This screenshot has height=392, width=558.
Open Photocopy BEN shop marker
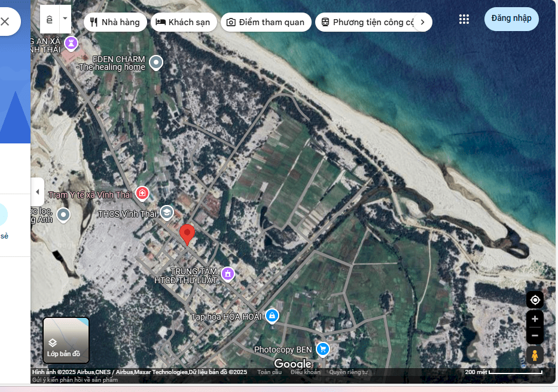[323, 348]
